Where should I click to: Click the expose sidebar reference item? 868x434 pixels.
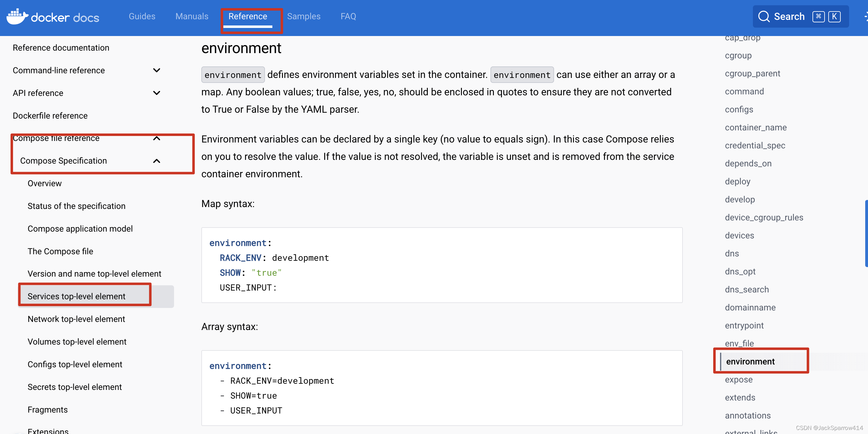739,379
